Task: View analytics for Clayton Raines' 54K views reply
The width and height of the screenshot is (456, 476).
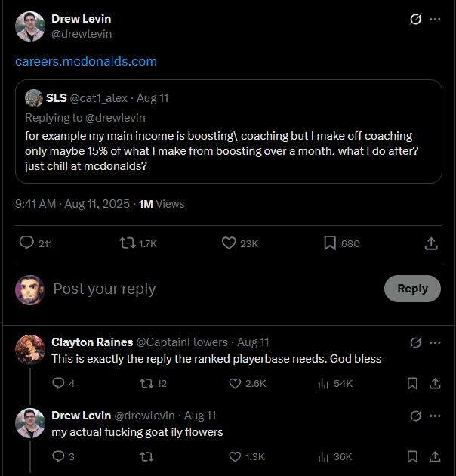Action: pyautogui.click(x=324, y=384)
